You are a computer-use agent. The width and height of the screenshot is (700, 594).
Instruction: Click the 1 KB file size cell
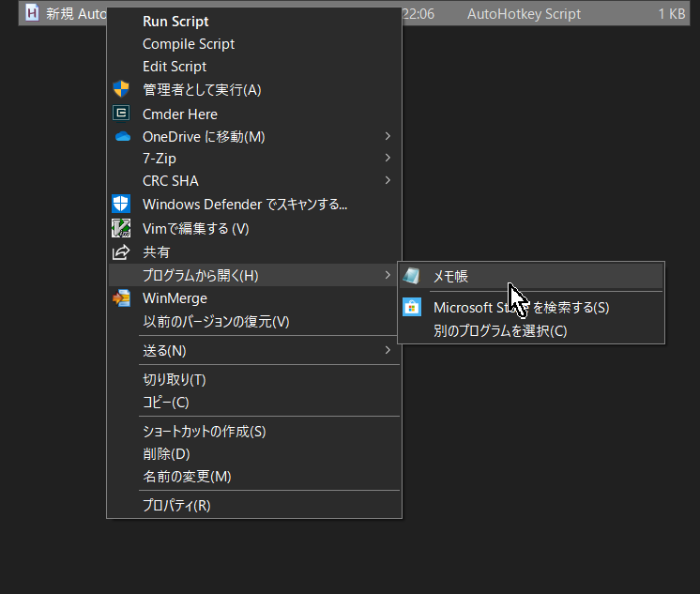pyautogui.click(x=672, y=14)
